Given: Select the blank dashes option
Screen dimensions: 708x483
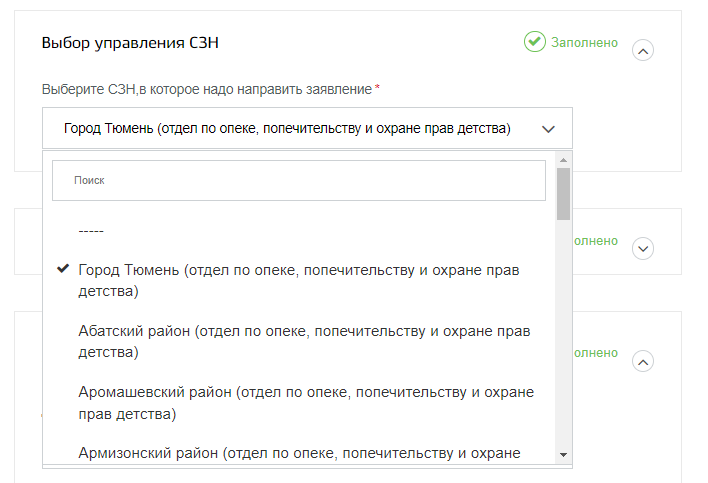Looking at the screenshot, I should [x=91, y=231].
